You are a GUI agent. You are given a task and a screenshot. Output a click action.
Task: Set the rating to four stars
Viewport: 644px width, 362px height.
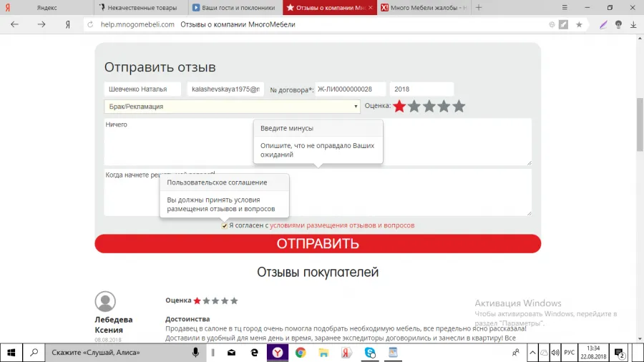444,107
